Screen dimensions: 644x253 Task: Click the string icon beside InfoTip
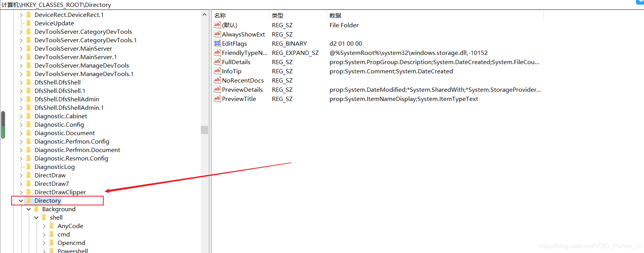point(217,71)
